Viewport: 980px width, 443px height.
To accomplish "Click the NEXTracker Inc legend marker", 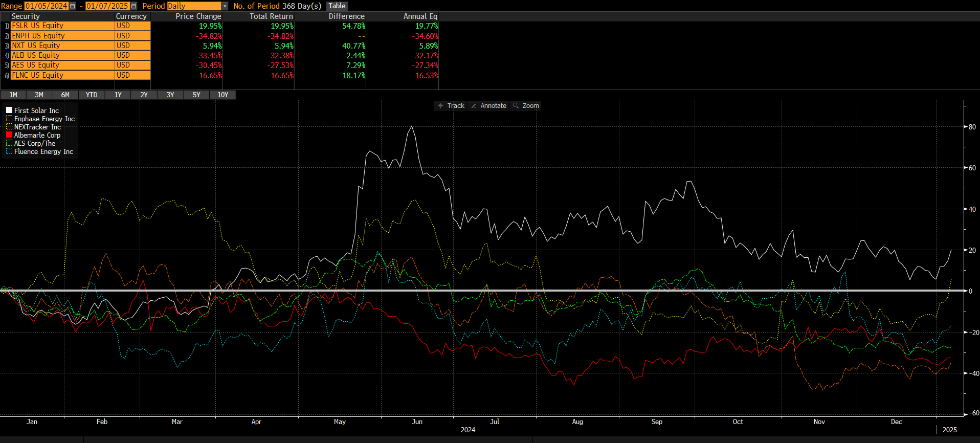I will point(9,127).
